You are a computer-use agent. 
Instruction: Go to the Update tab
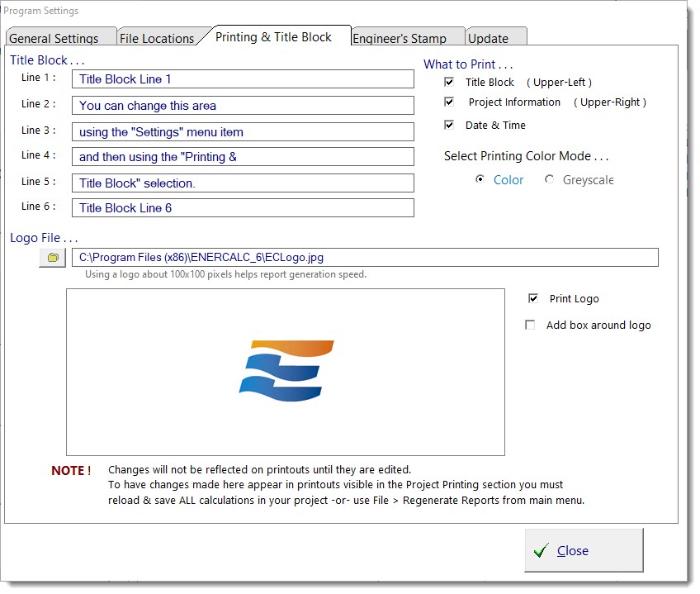click(488, 38)
